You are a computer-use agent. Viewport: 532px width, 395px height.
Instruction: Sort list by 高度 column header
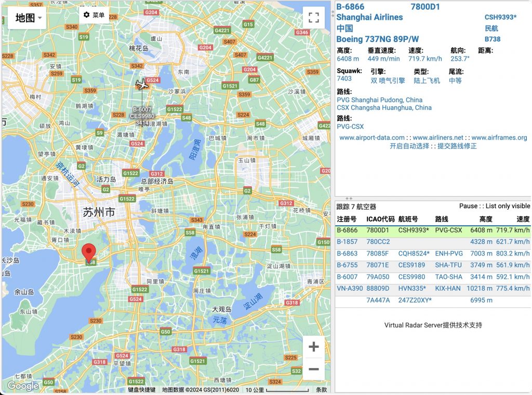[485, 219]
